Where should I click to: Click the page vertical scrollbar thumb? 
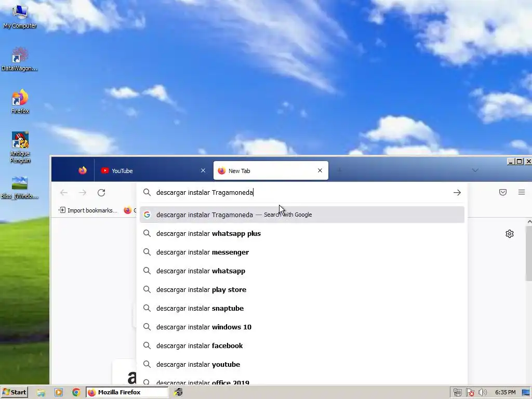[528, 254]
